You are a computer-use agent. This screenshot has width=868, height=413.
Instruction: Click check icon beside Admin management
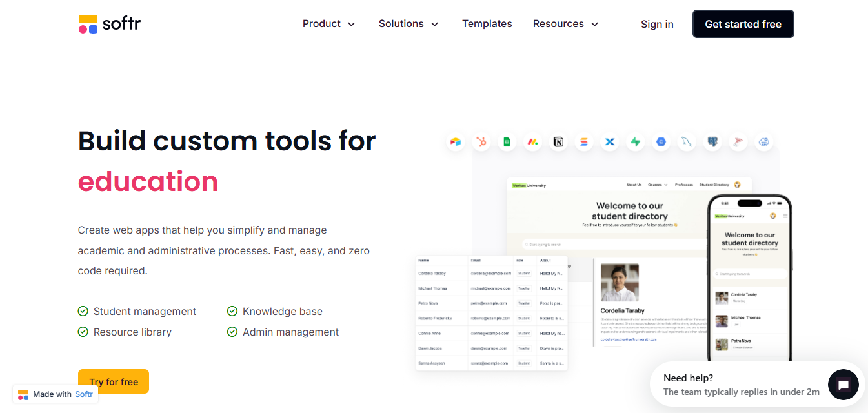point(232,332)
